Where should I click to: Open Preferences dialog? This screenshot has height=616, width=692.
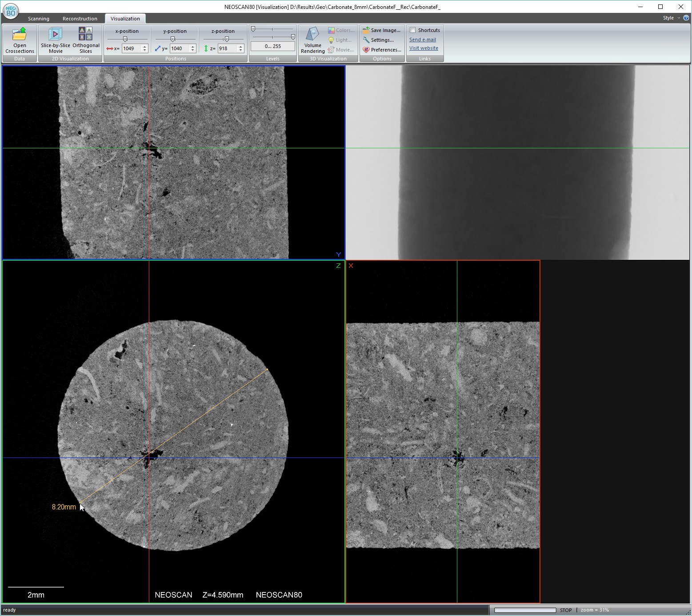click(382, 50)
